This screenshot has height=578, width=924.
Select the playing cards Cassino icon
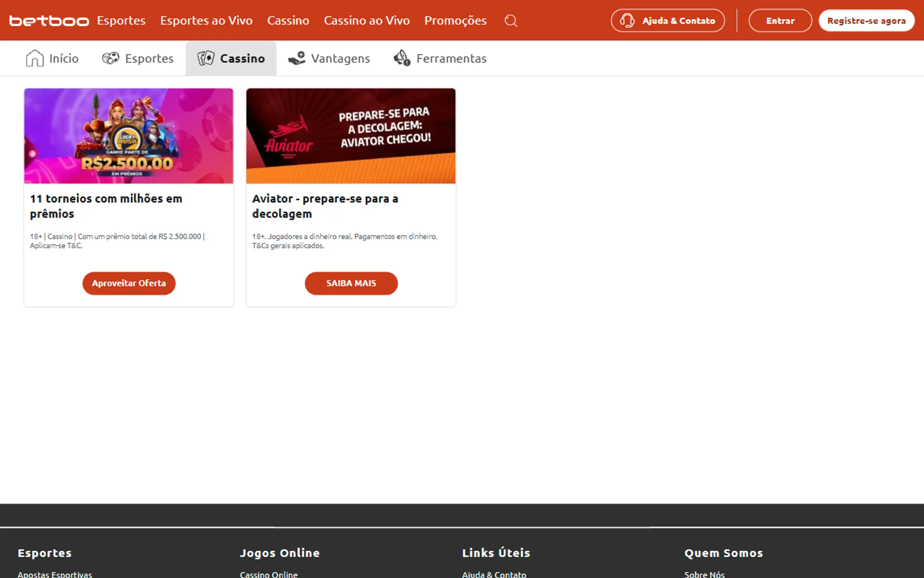click(x=206, y=58)
